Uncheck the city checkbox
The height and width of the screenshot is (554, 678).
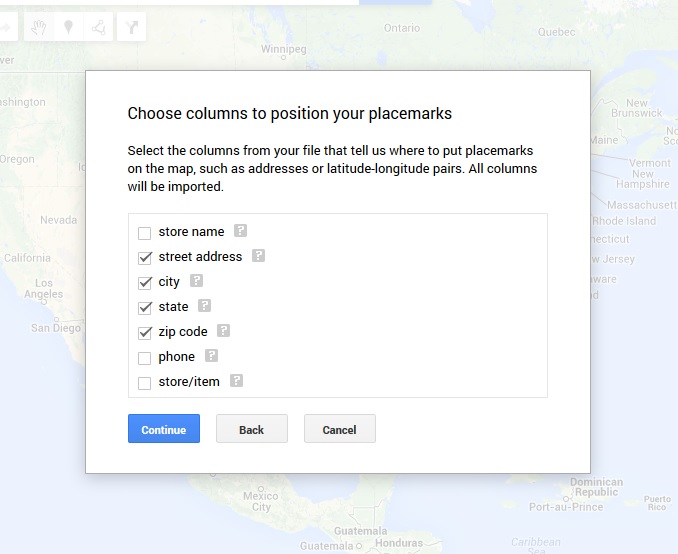click(x=144, y=283)
